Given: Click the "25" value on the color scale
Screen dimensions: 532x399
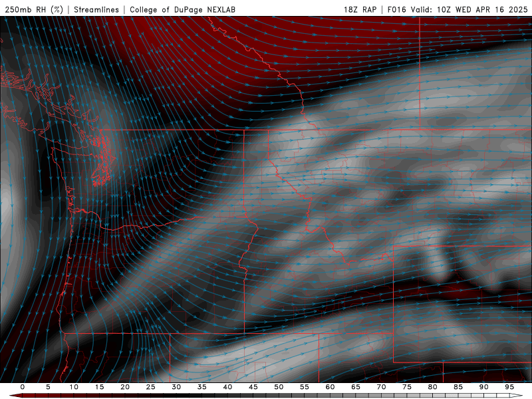Looking at the screenshot, I should pos(151,387).
